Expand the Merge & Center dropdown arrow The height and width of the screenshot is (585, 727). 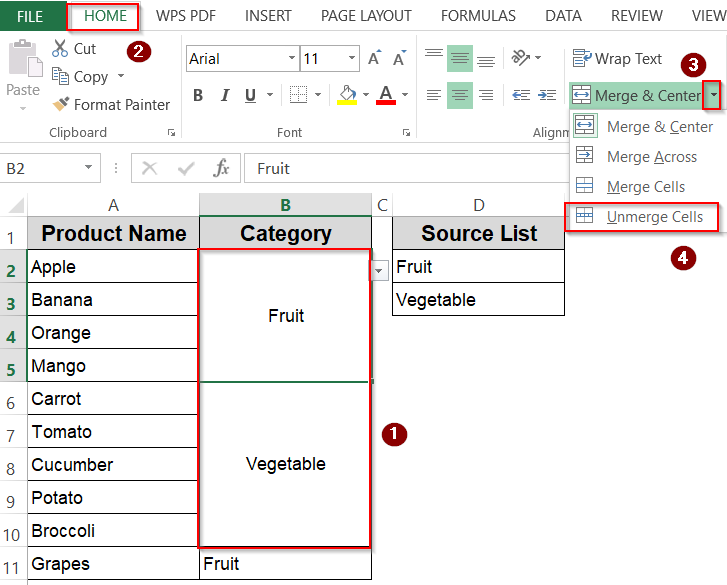[x=712, y=96]
